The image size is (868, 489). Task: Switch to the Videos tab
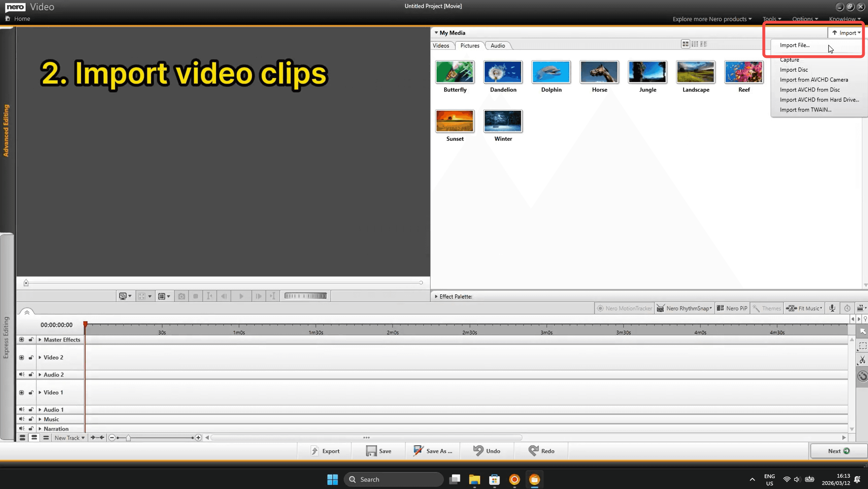(441, 45)
